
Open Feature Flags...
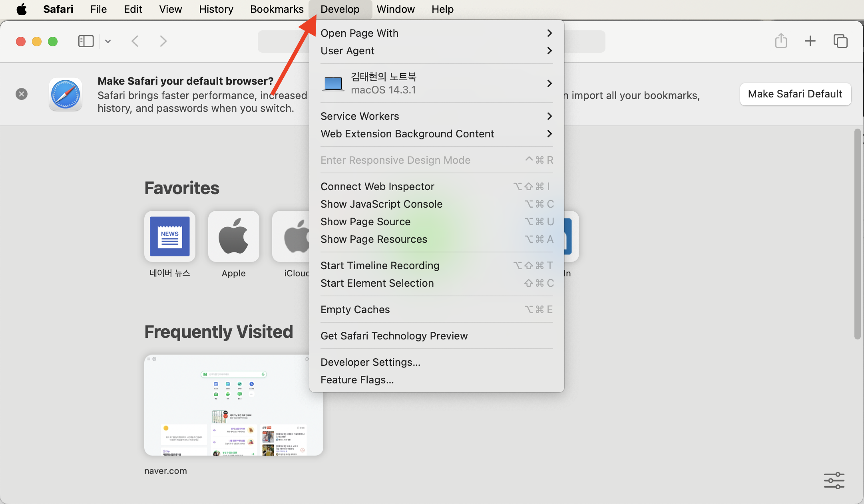pos(436,380)
